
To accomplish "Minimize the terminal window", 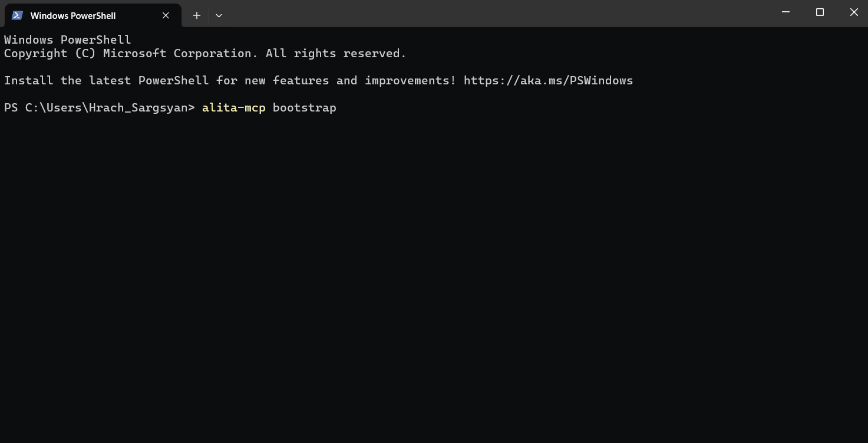I will tap(786, 12).
